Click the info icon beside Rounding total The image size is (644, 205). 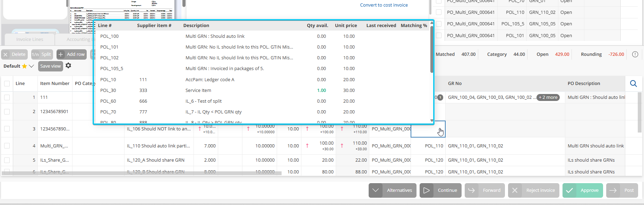[x=635, y=54]
